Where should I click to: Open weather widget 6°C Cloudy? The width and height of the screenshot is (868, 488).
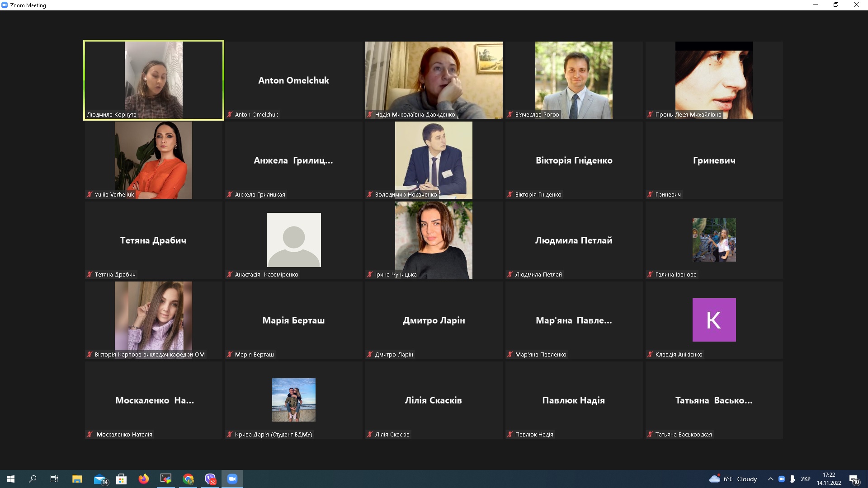(733, 479)
